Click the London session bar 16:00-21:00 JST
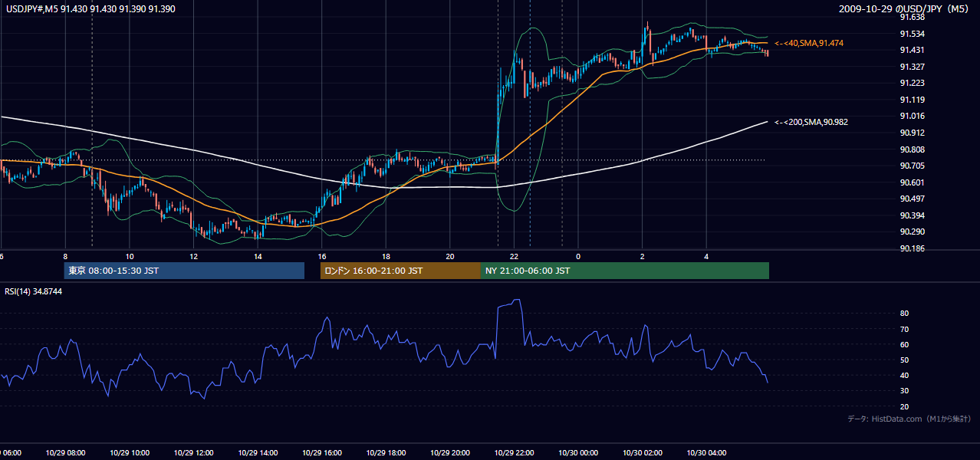This screenshot has height=460, width=980. pos(400,271)
